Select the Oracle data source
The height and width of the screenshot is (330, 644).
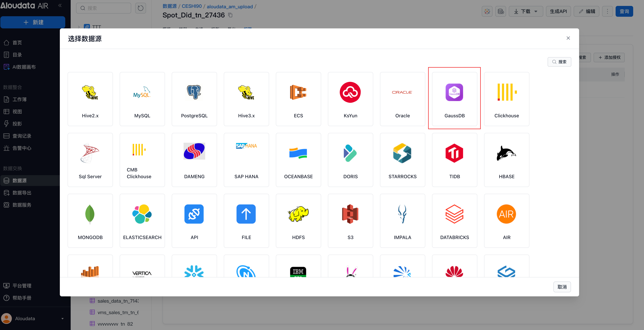(402, 99)
